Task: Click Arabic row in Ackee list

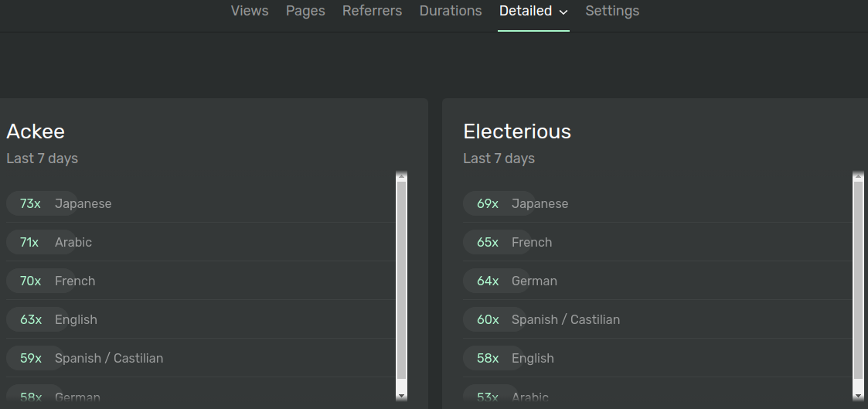Action: click(x=201, y=242)
